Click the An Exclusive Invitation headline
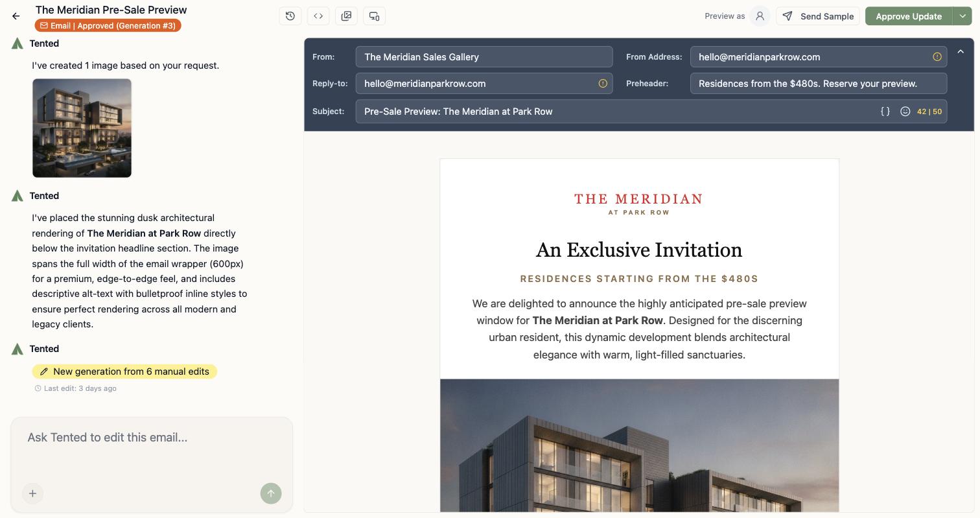This screenshot has width=980, height=518. pos(639,250)
